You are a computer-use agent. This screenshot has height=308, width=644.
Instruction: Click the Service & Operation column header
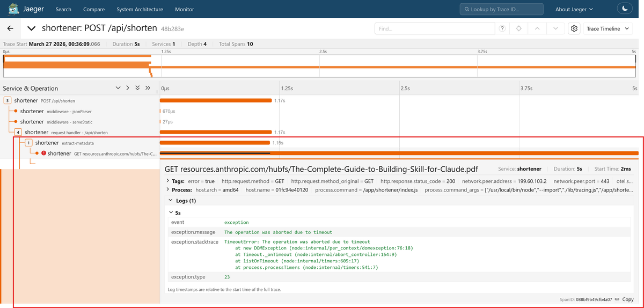31,88
